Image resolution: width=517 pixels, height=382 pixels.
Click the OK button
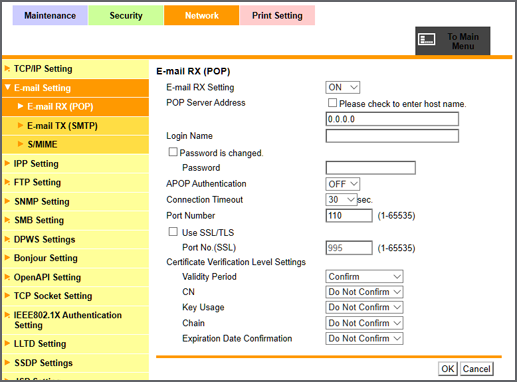point(448,369)
